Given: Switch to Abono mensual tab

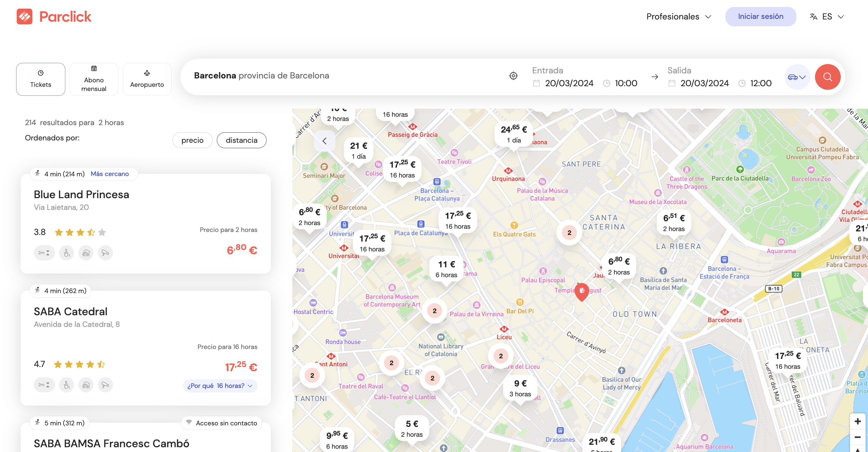Looking at the screenshot, I should coord(94,79).
